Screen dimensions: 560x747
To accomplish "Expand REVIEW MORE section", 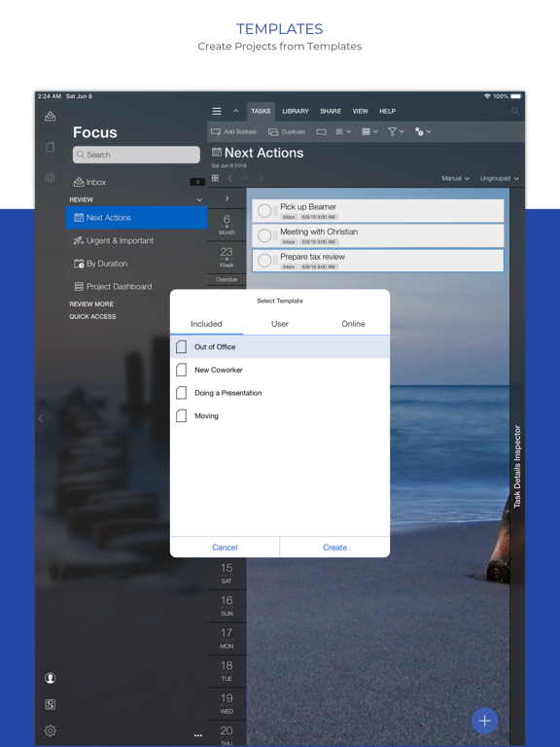I will click(x=91, y=303).
